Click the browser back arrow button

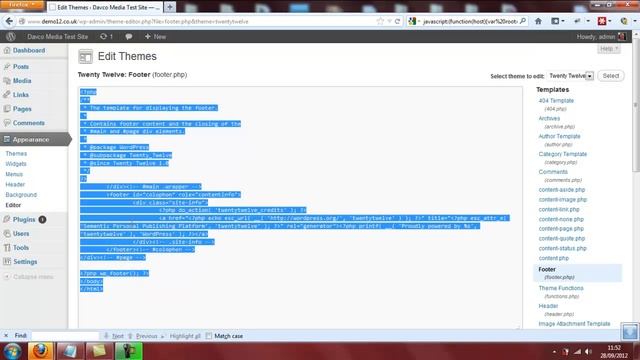click(9, 21)
